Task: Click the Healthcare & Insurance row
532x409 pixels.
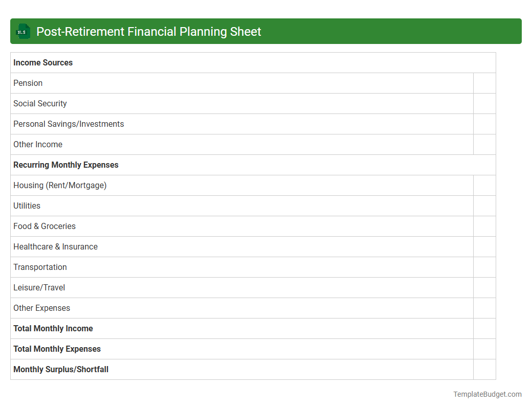Action: coord(55,246)
